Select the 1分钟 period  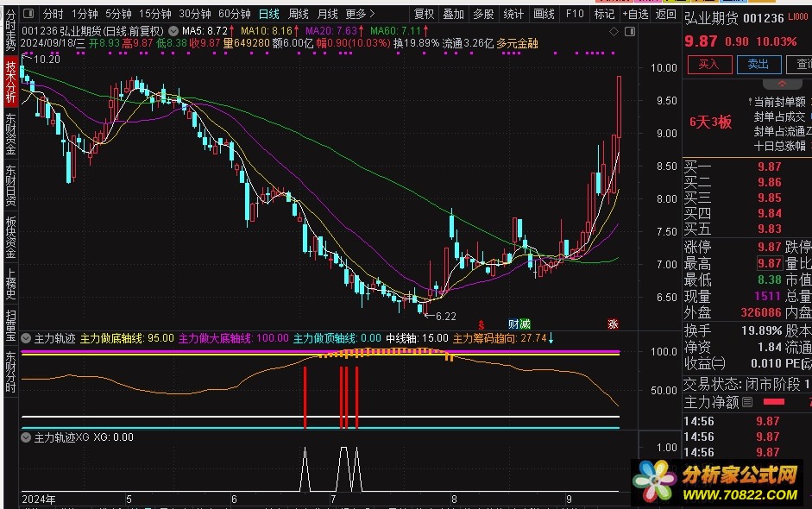[85, 14]
